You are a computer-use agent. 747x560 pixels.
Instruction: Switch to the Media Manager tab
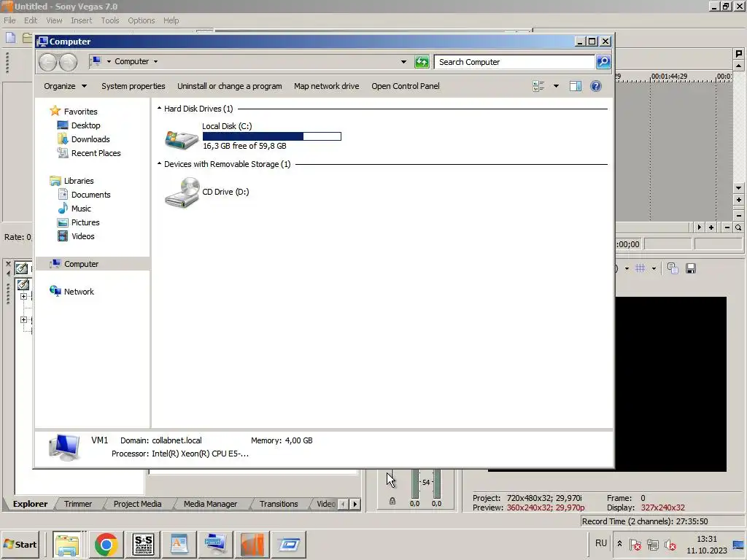[210, 504]
